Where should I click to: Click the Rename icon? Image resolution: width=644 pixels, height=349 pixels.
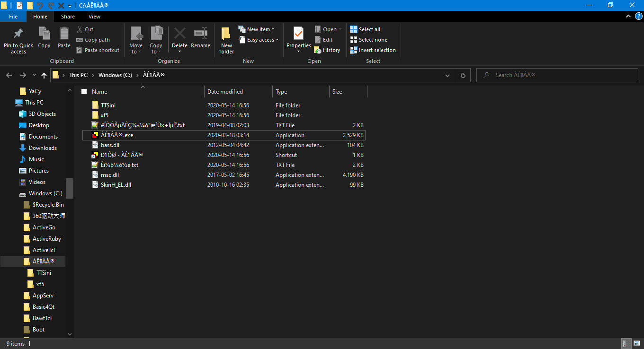click(x=200, y=38)
